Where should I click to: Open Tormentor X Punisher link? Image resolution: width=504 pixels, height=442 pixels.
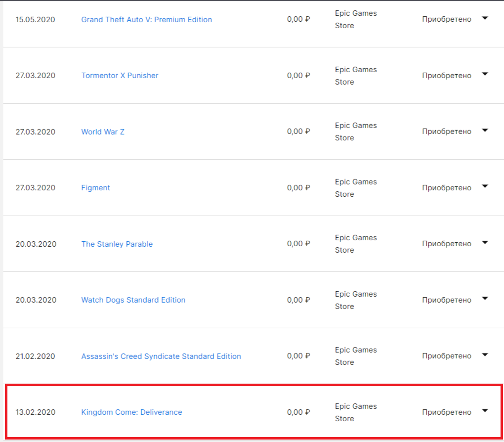pyautogui.click(x=120, y=76)
